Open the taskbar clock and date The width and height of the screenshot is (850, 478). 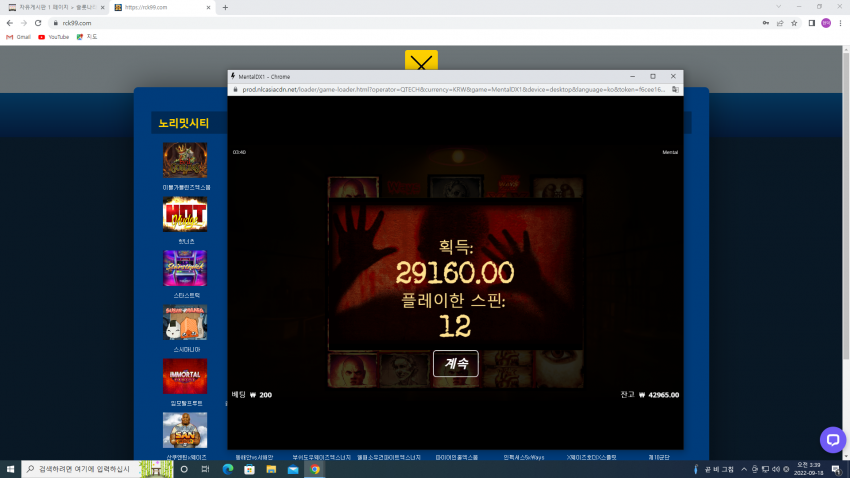[x=809, y=469]
